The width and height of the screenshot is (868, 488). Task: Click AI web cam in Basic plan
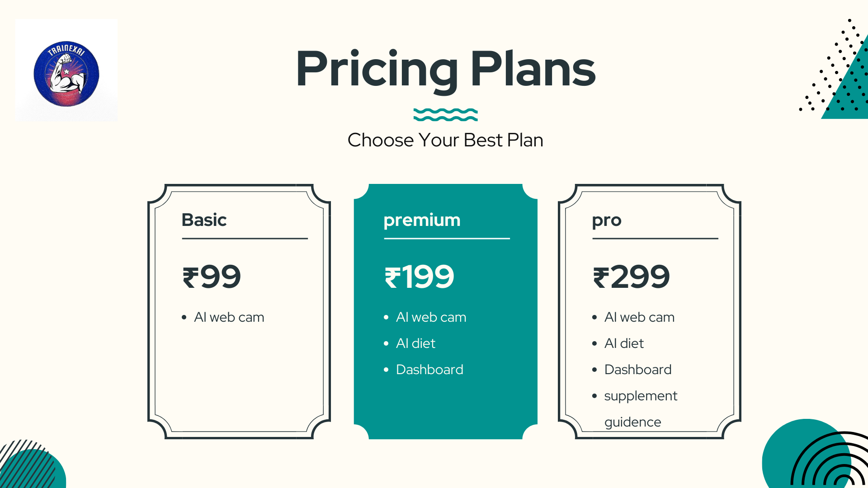tap(229, 317)
